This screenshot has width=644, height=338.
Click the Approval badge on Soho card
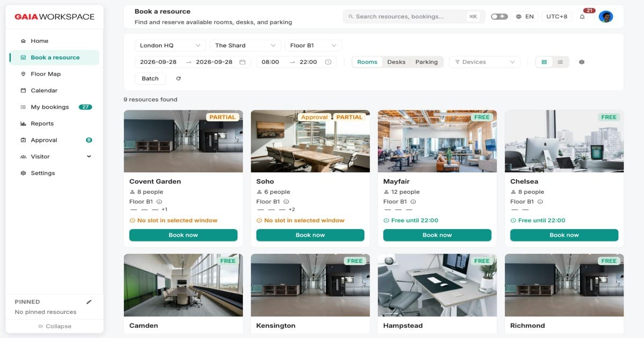click(314, 117)
